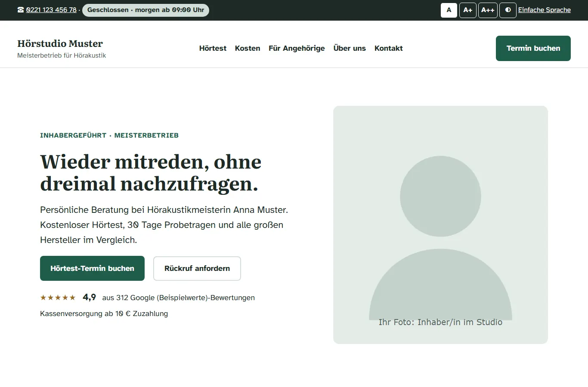The height and width of the screenshot is (387, 588).
Task: Click the Geschlossen opening hours badge
Action: (x=145, y=10)
